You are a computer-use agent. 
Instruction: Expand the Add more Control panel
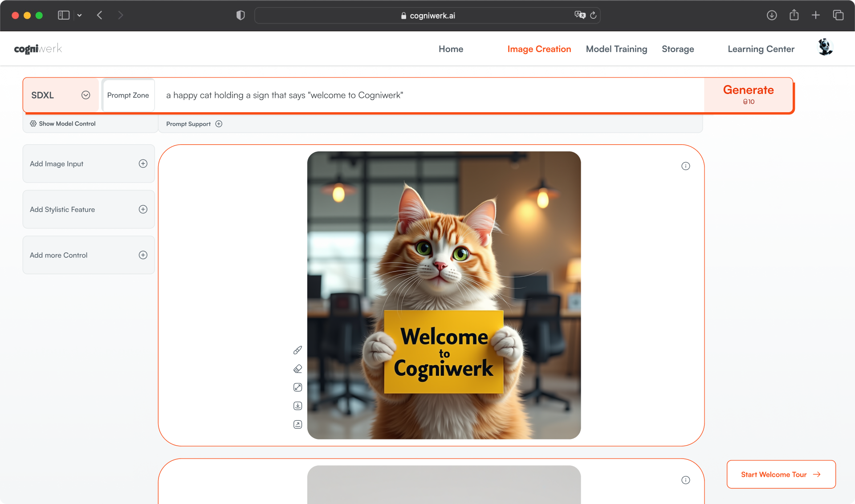point(142,255)
